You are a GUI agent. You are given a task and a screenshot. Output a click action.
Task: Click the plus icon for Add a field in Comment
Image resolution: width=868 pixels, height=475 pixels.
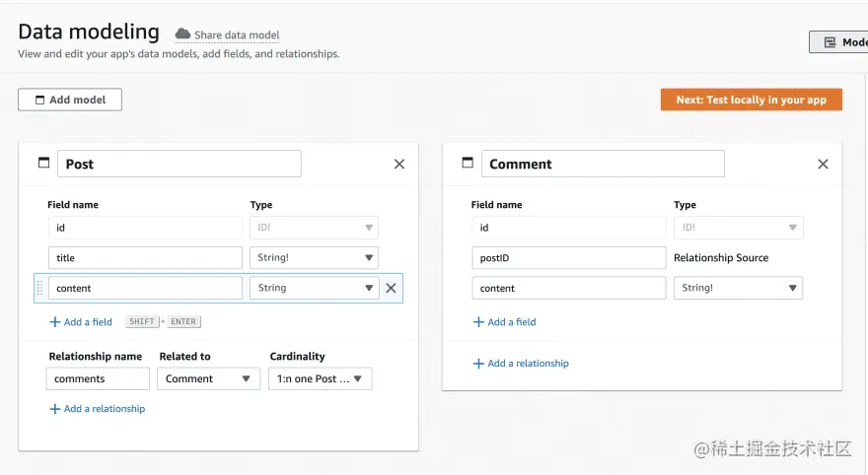pyautogui.click(x=478, y=322)
